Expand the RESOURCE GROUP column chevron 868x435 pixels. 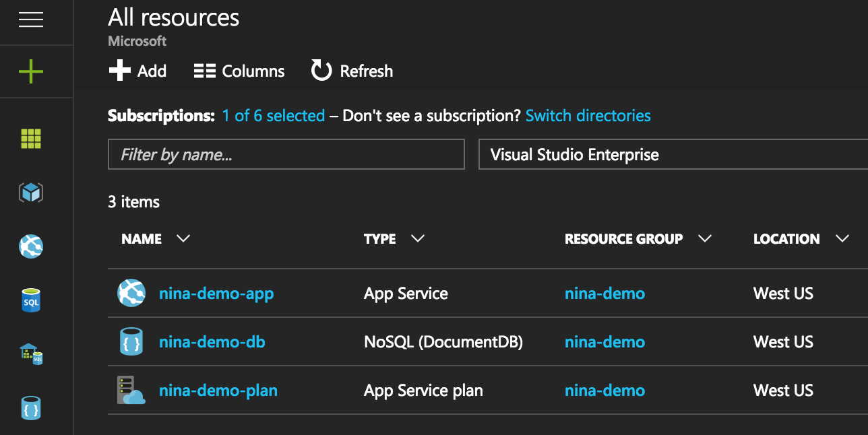tap(705, 238)
